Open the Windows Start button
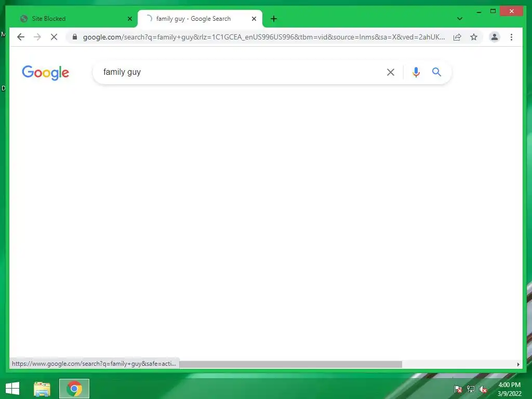 [x=12, y=389]
